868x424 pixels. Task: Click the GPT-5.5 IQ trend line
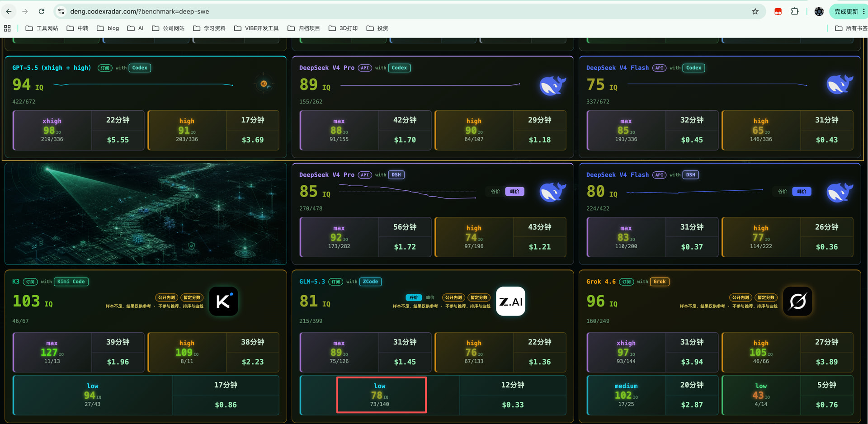click(143, 84)
